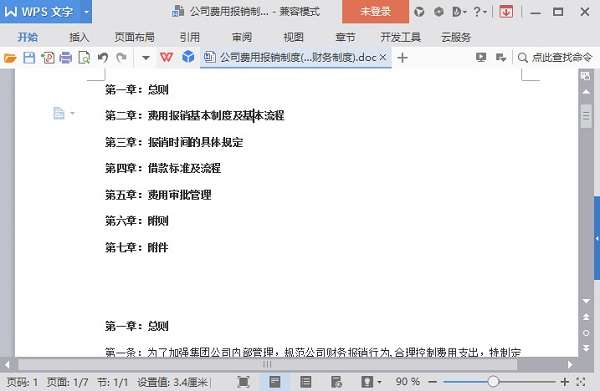Screen dimensions: 600x391
Task: Undo the last action
Action: (x=103, y=58)
